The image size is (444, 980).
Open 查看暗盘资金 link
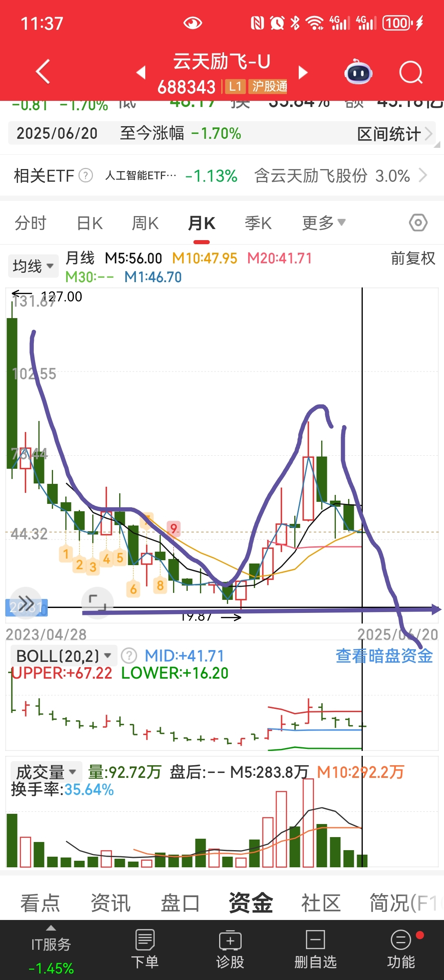point(384,656)
